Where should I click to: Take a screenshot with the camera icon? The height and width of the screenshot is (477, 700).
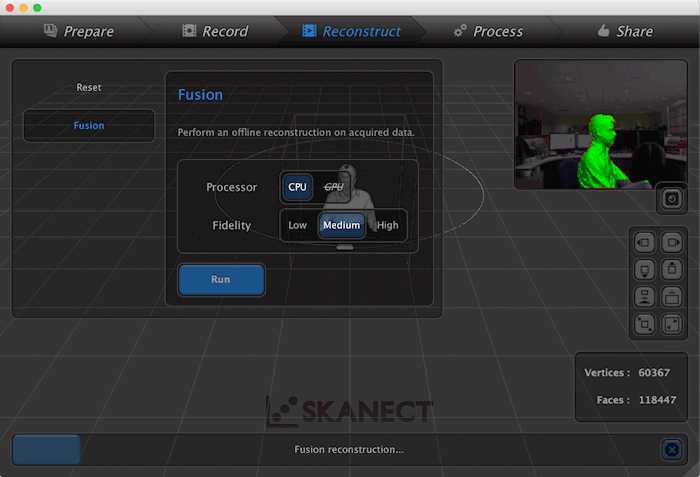(x=672, y=199)
